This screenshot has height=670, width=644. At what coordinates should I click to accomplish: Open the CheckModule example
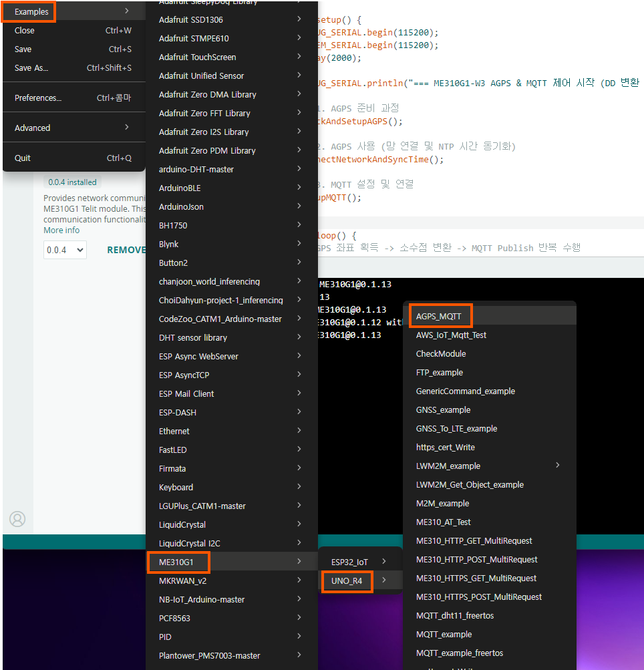click(x=490, y=354)
